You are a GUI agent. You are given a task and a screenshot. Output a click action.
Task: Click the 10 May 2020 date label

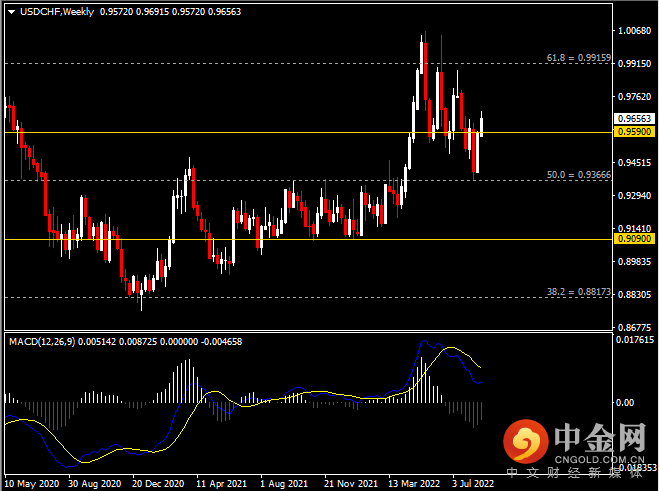click(32, 483)
